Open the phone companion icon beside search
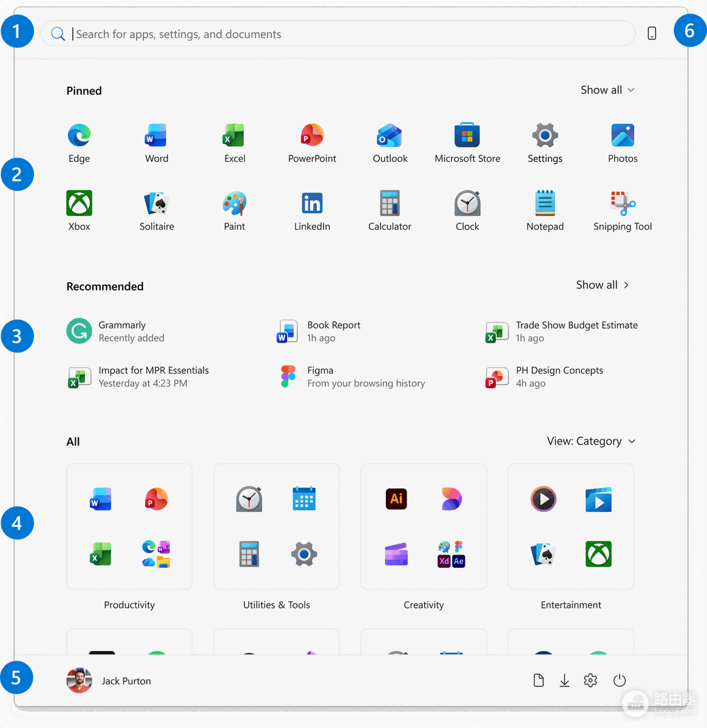Screen dimensions: 707x728 tap(652, 33)
